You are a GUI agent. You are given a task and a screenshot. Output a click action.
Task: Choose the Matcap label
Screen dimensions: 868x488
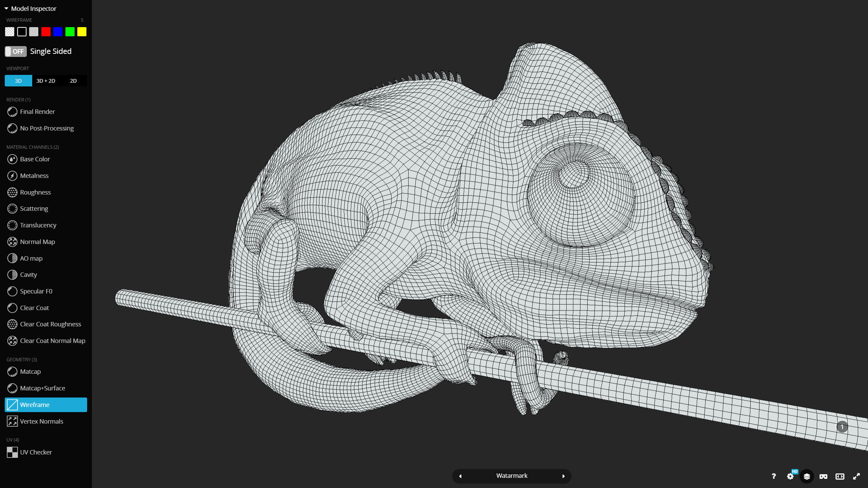click(30, 372)
